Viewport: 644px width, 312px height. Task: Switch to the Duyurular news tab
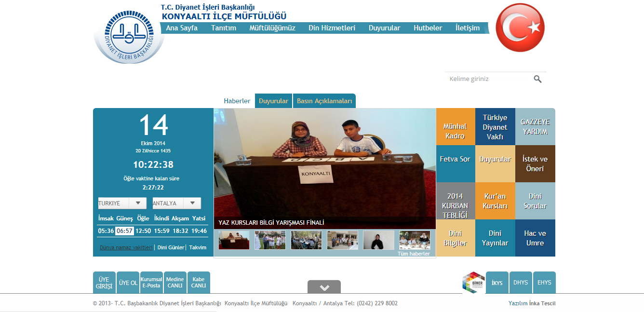click(273, 101)
